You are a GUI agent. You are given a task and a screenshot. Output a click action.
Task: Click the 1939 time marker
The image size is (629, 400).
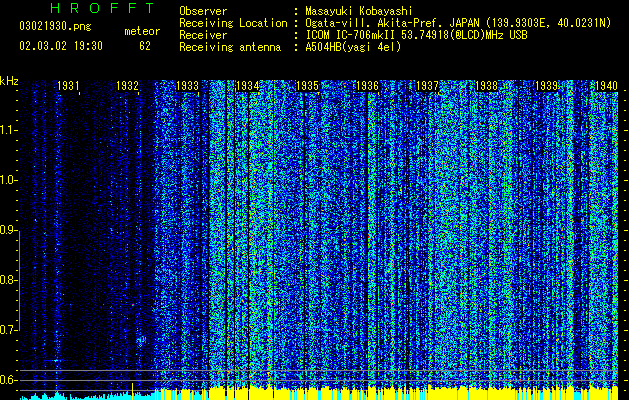point(547,85)
